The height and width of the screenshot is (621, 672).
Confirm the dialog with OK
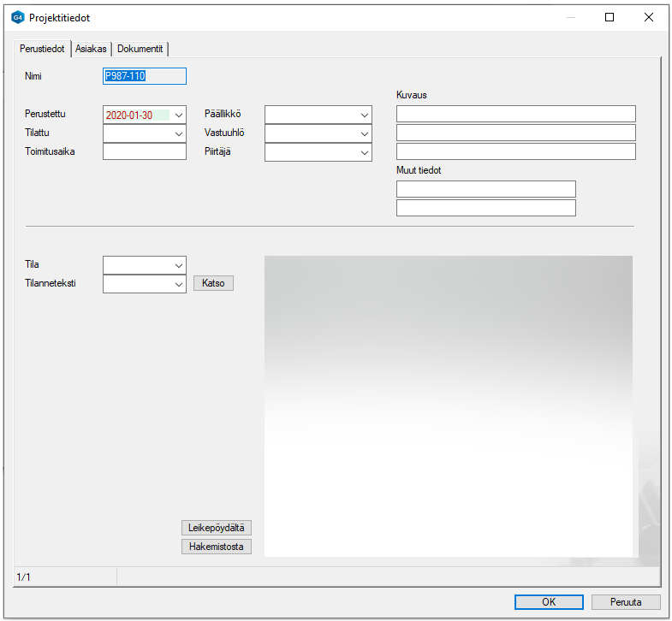coord(549,601)
